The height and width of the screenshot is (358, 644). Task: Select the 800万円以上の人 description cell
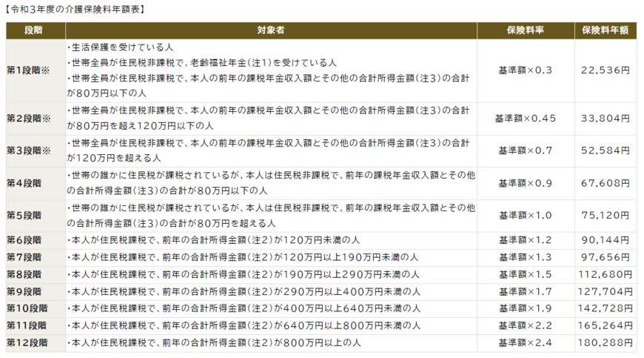pyautogui.click(x=215, y=343)
